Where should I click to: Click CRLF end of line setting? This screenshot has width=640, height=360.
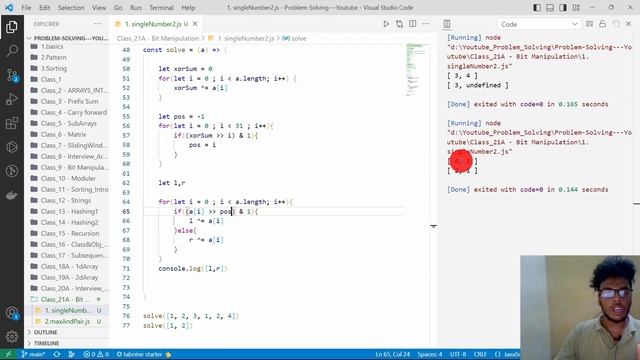point(480,354)
